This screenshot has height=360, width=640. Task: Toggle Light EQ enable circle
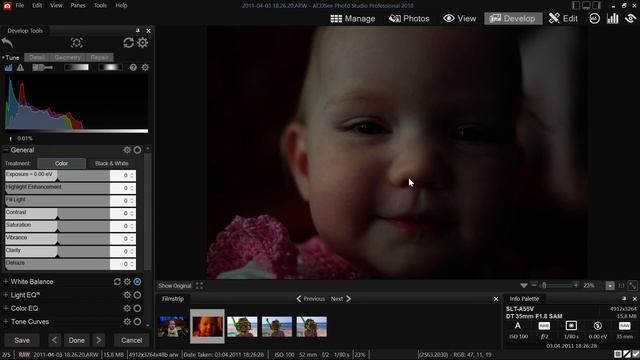[138, 295]
